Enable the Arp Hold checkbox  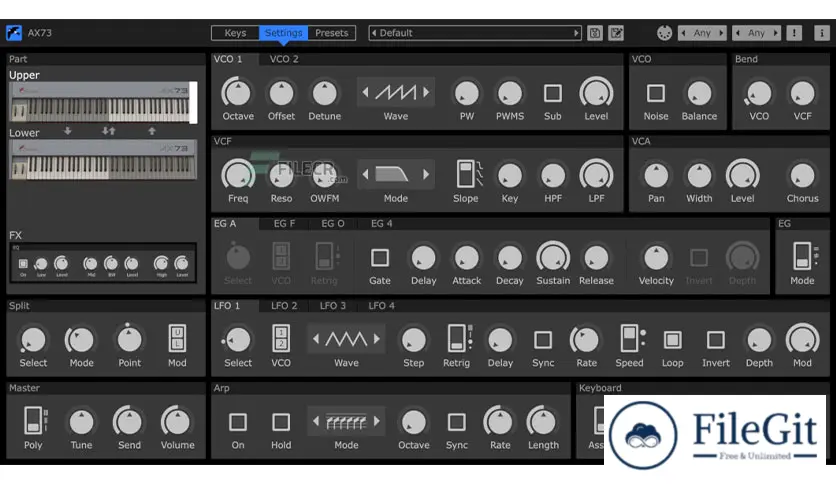point(281,422)
